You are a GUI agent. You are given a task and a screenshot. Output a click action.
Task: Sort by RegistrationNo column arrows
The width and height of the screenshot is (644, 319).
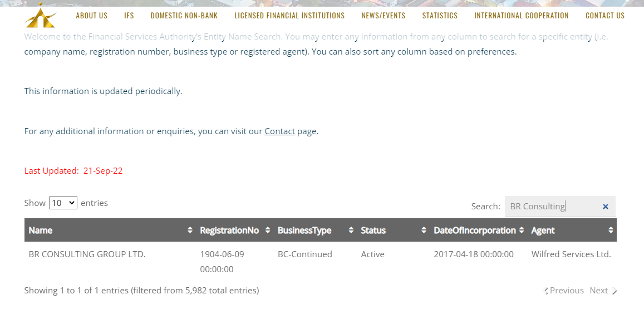pos(267,230)
